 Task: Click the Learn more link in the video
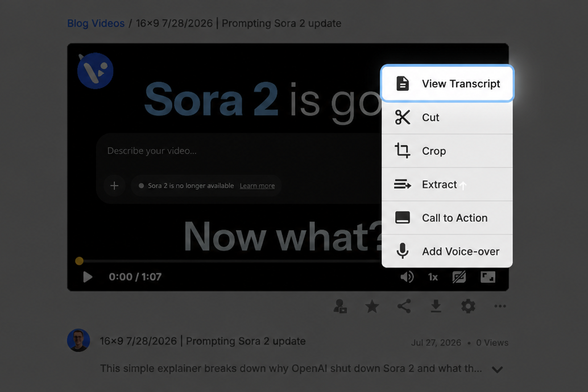(x=257, y=186)
